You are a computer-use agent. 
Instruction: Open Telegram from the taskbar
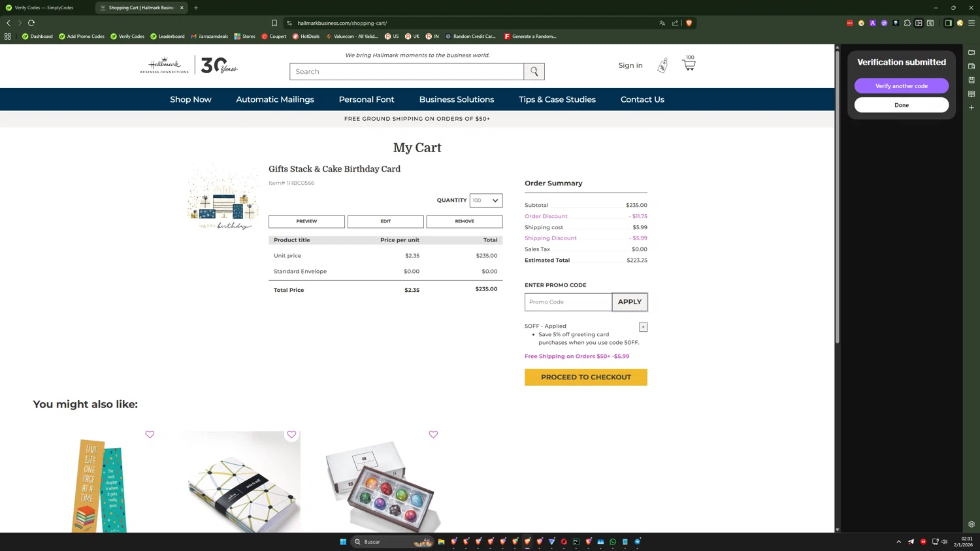pos(638,542)
